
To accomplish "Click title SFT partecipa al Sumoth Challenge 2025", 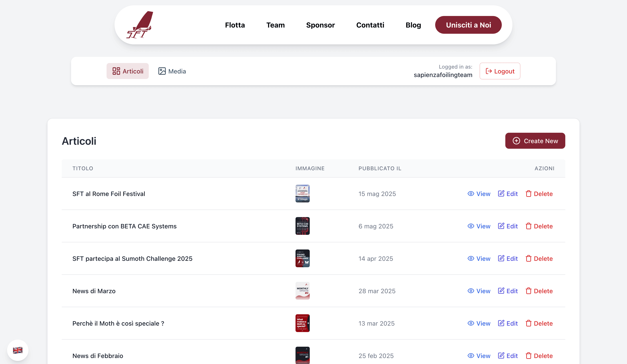I will click(132, 258).
